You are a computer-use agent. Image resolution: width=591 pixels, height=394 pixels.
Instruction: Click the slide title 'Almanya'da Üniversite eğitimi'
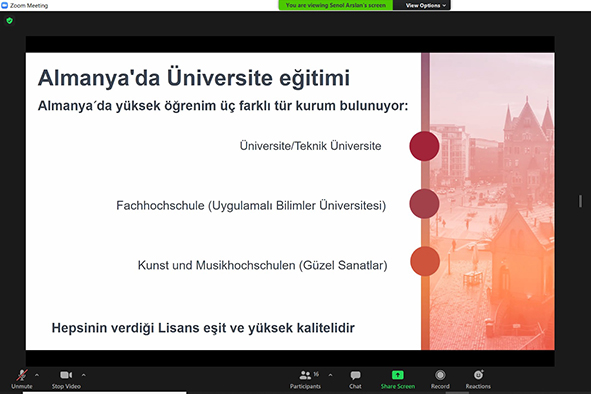pos(194,78)
